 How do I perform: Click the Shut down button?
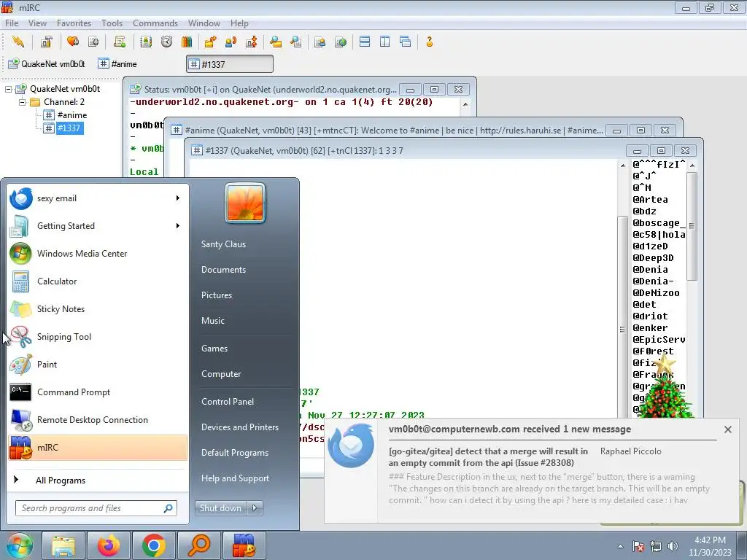click(221, 508)
